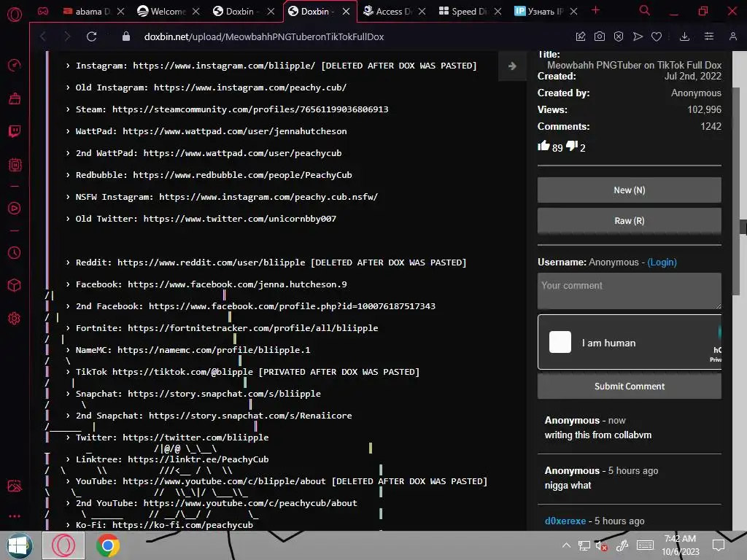Select the Views count 102,996

pos(704,109)
